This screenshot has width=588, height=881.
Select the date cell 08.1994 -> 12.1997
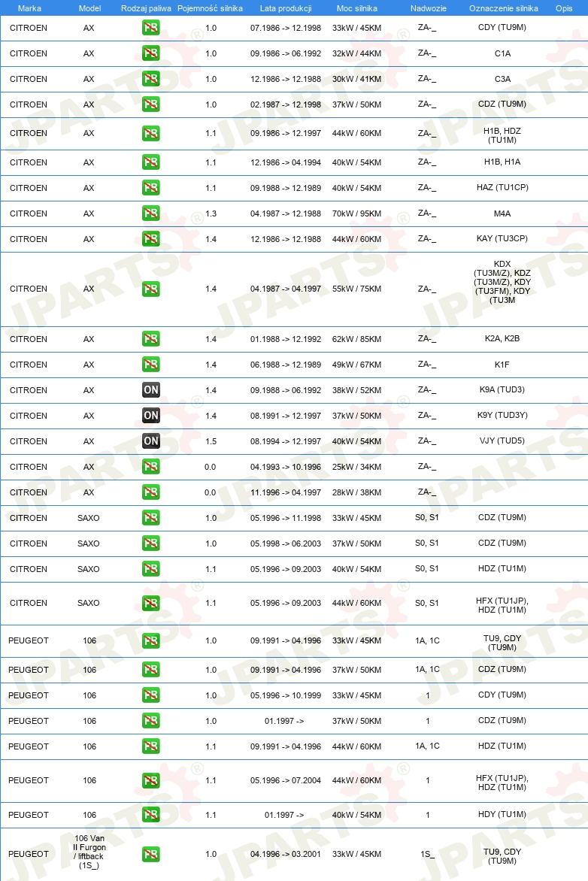pyautogui.click(x=286, y=441)
